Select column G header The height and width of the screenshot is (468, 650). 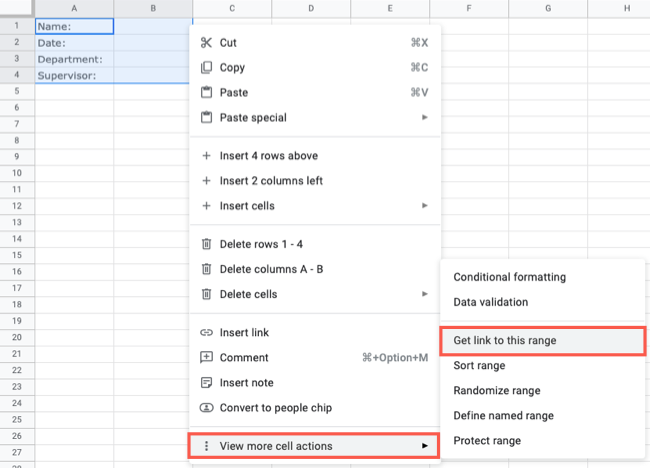tap(548, 9)
